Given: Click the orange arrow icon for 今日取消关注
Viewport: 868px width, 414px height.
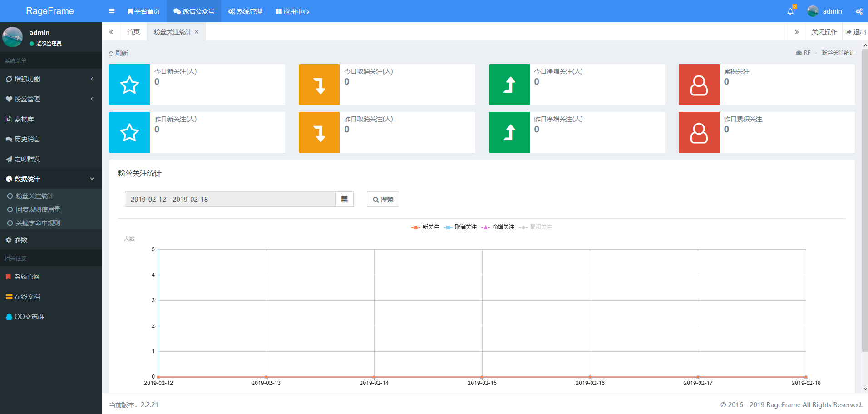Looking at the screenshot, I should click(x=319, y=85).
